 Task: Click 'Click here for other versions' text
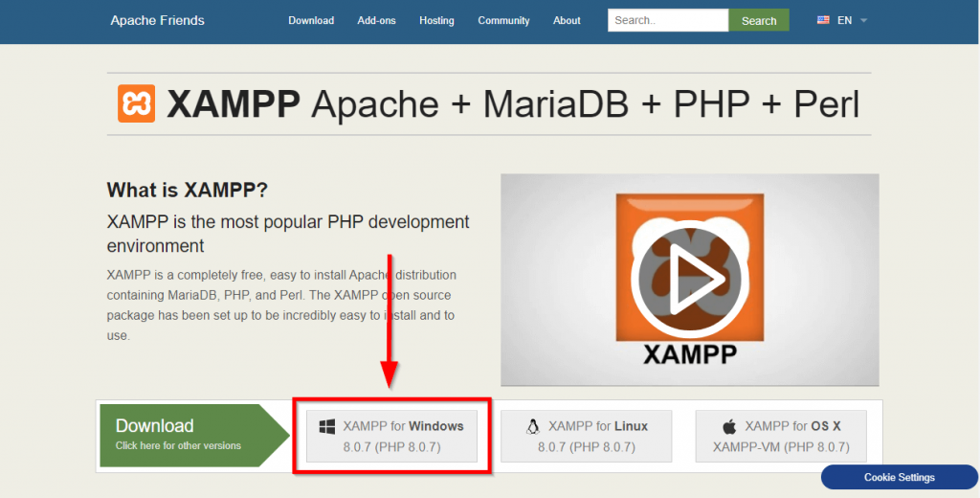click(x=178, y=446)
